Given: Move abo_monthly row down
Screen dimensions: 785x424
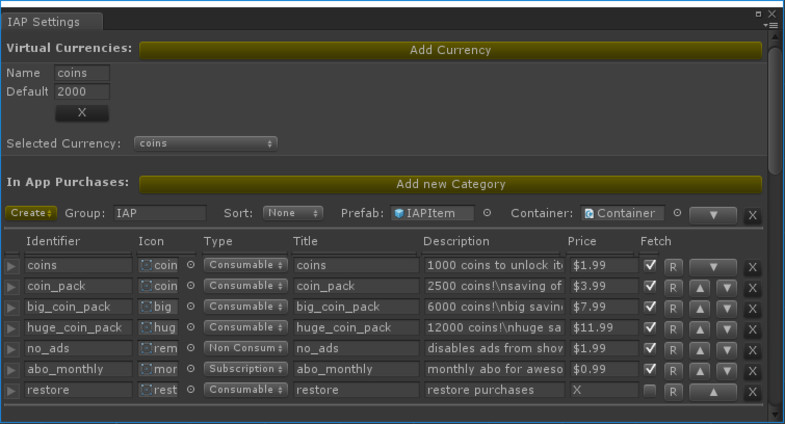Looking at the screenshot, I should click(x=726, y=371).
